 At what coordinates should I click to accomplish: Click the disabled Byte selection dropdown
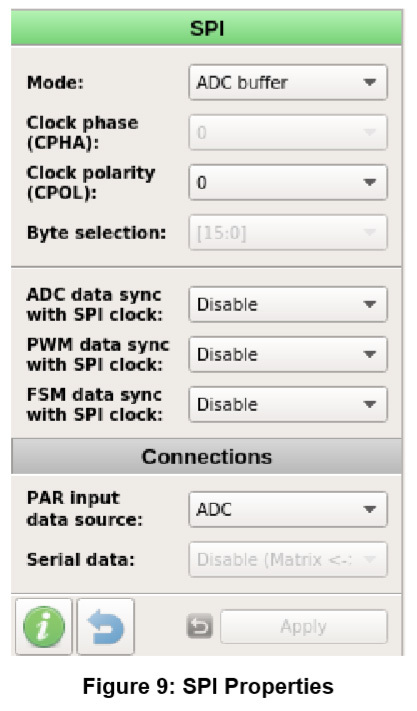click(x=288, y=233)
